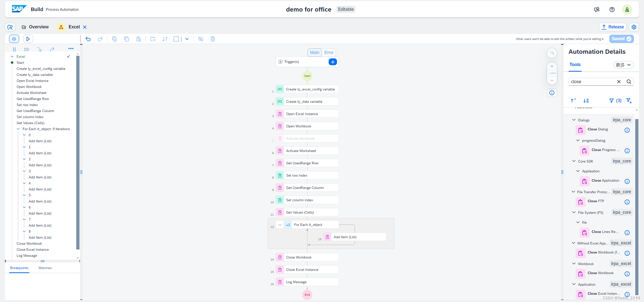
Task: Click the paste clipboard icon in toolbar
Action: 139,39
